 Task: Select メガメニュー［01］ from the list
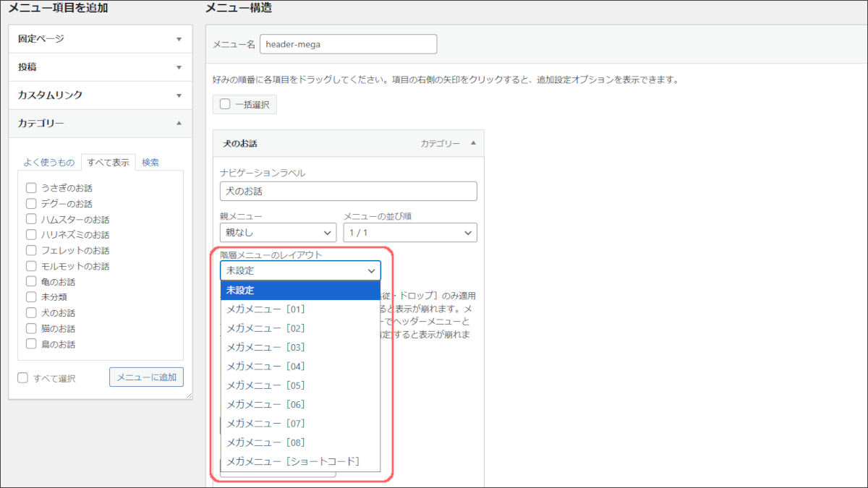point(265,309)
